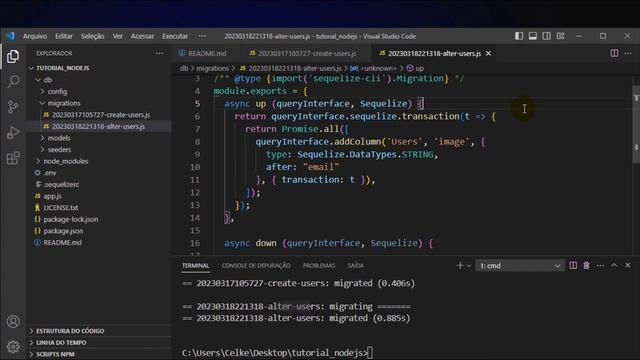Create a new terminal with plus icon
640x360 pixels.
(460, 265)
